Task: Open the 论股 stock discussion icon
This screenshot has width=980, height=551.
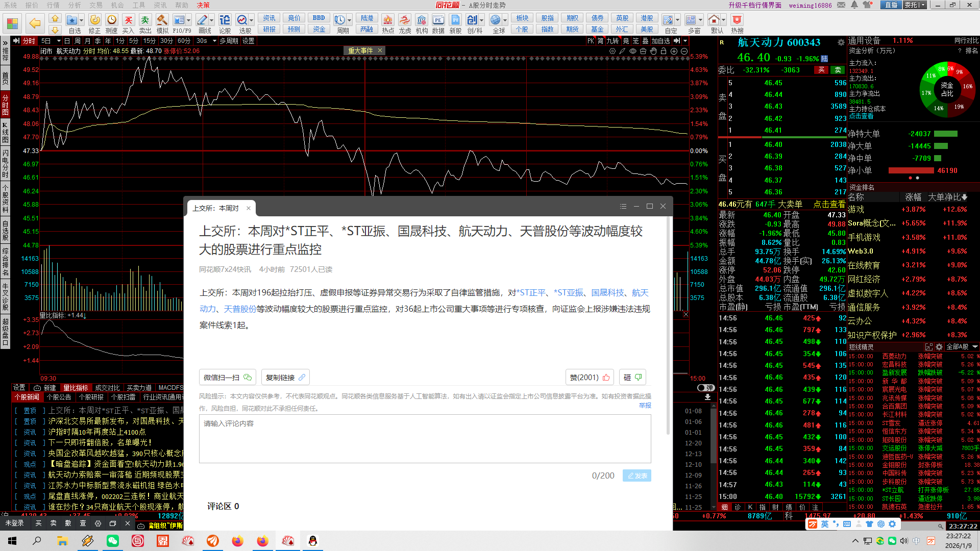Action: [225, 20]
